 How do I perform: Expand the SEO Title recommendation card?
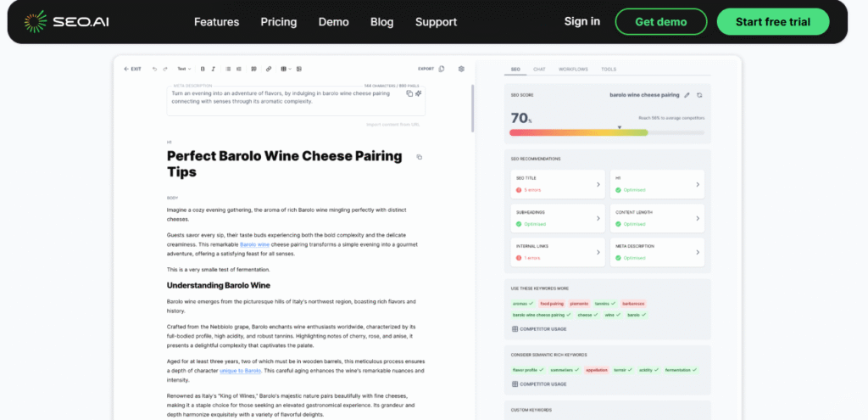[x=557, y=184]
